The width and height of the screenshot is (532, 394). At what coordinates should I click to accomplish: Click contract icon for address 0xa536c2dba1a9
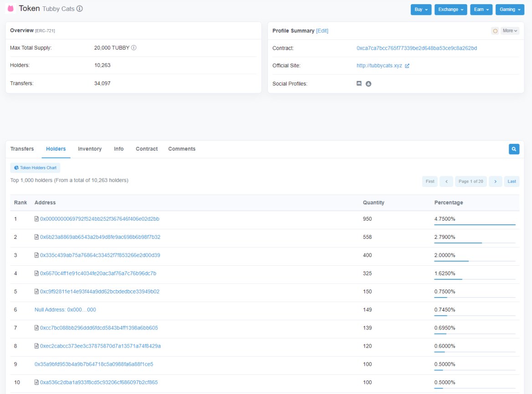click(36, 382)
